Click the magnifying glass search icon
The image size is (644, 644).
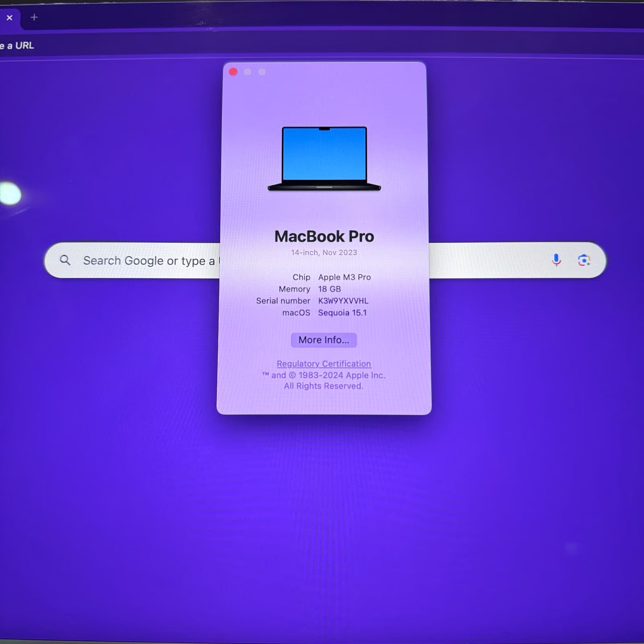click(66, 260)
